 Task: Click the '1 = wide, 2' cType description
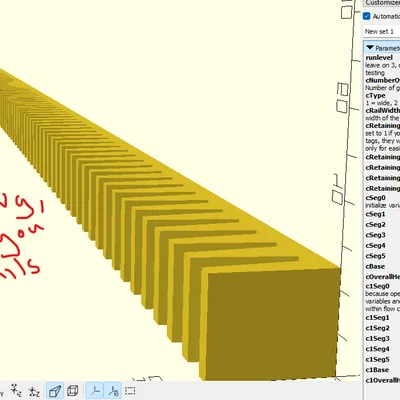pos(382,103)
